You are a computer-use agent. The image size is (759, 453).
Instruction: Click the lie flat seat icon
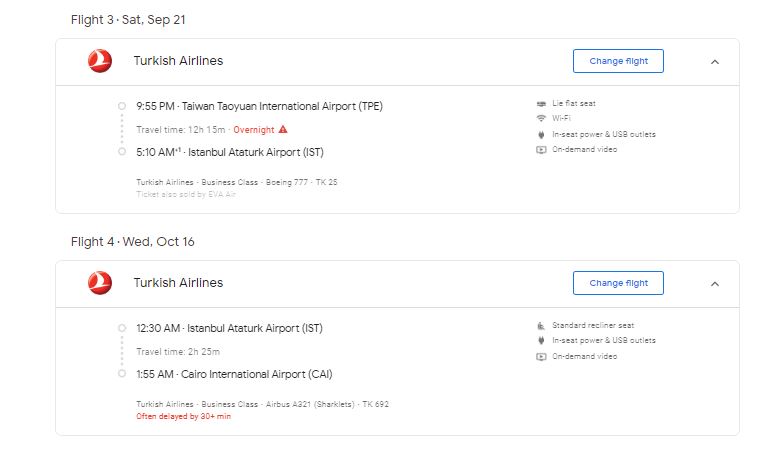tap(541, 104)
